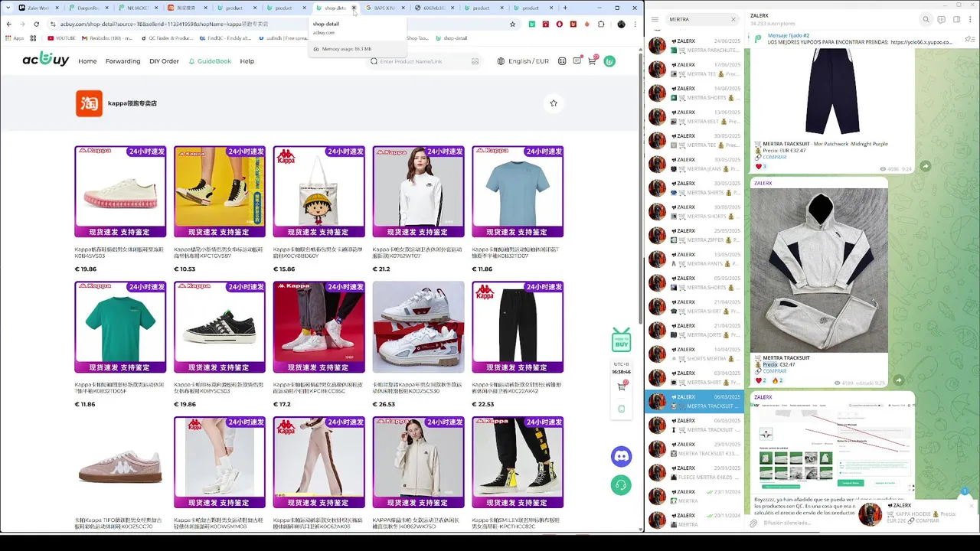Open the shopping cart icon in acbuy header

592,60
